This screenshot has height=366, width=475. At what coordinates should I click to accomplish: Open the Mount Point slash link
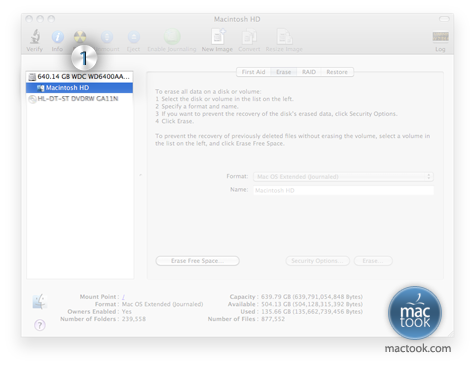(123, 297)
